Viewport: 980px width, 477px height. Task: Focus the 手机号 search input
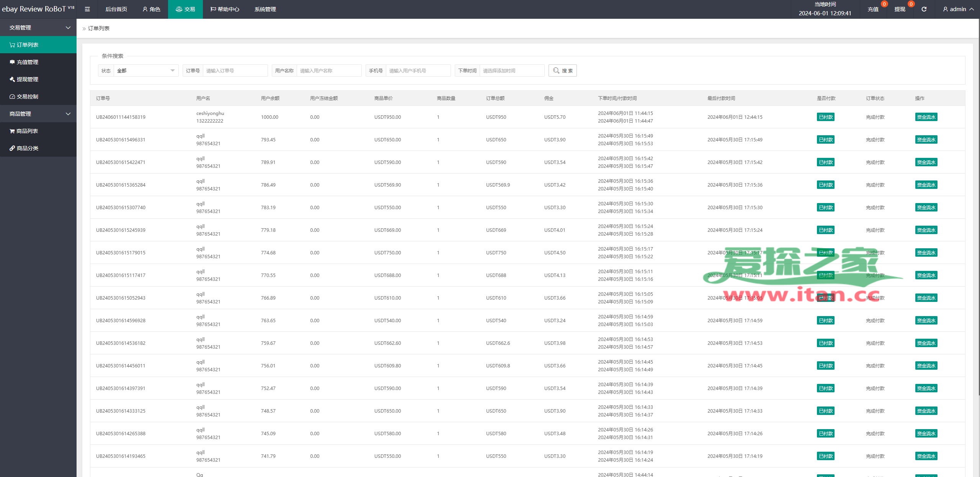click(418, 70)
